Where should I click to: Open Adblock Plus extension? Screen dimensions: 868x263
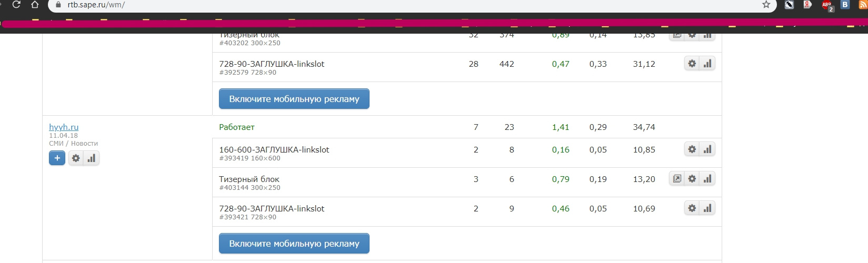click(x=827, y=5)
